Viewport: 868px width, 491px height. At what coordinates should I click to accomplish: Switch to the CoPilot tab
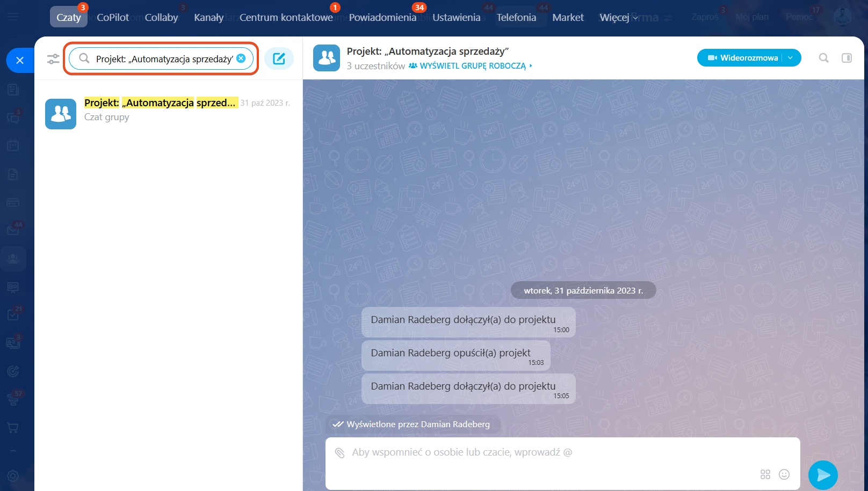[113, 17]
